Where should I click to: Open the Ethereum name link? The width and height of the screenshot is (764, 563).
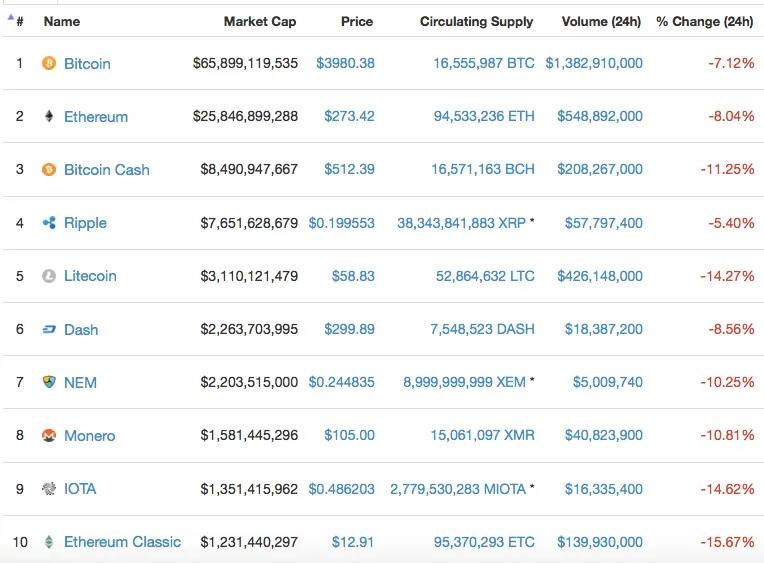(x=96, y=116)
